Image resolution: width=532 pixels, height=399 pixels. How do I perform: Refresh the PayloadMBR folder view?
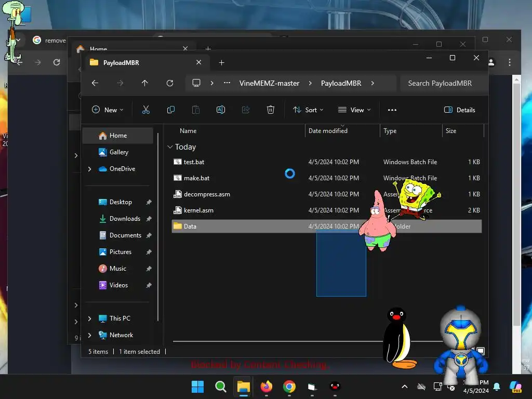(170, 83)
